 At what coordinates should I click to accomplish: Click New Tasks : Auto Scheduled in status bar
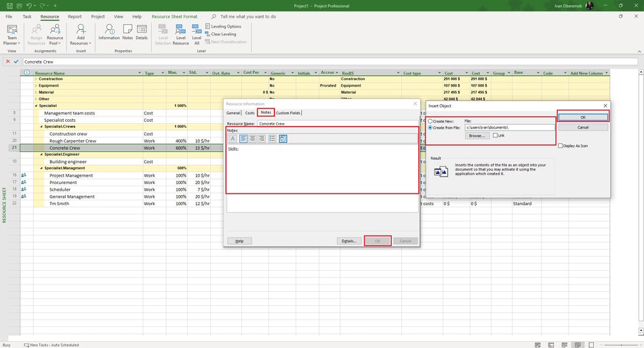(52, 345)
